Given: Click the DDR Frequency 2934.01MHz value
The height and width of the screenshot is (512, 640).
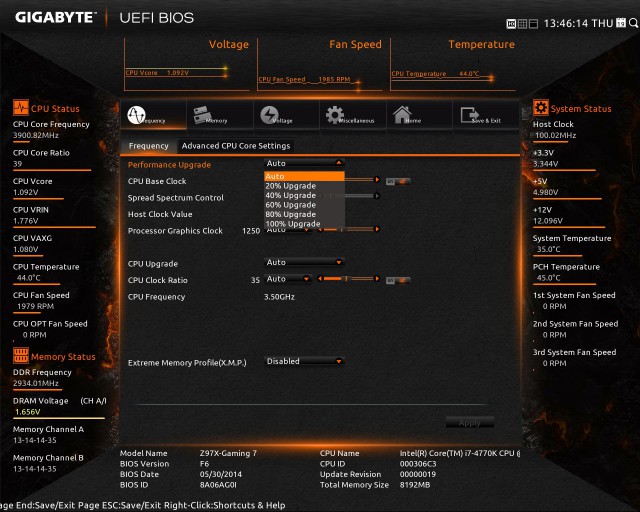Looking at the screenshot, I should (36, 383).
